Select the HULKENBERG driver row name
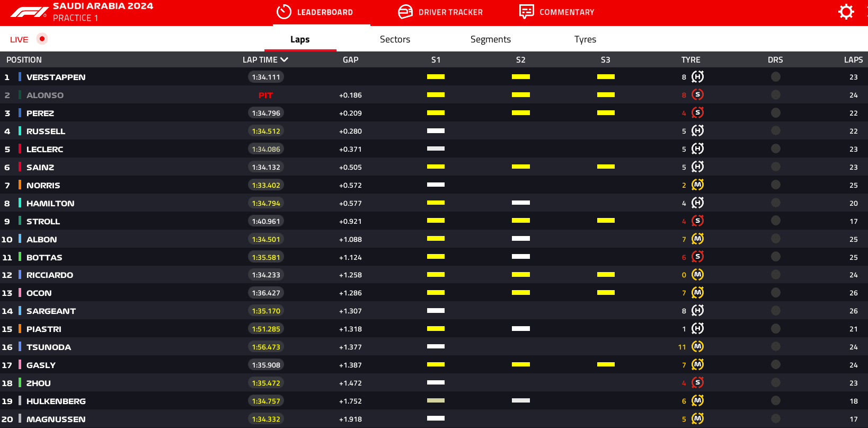 (56, 401)
